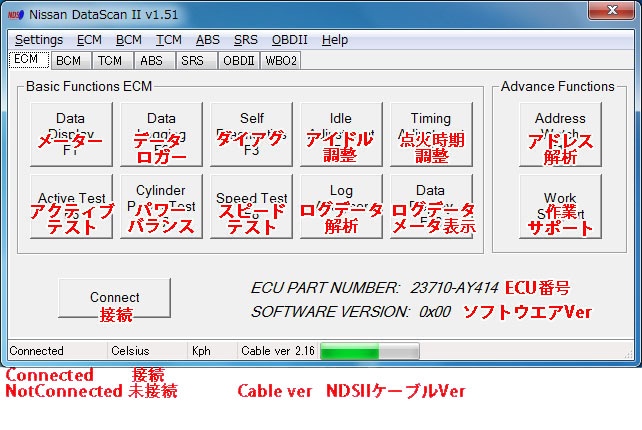Open the Log analyzer button
Viewport: 642px width, 430px height.
click(341, 206)
